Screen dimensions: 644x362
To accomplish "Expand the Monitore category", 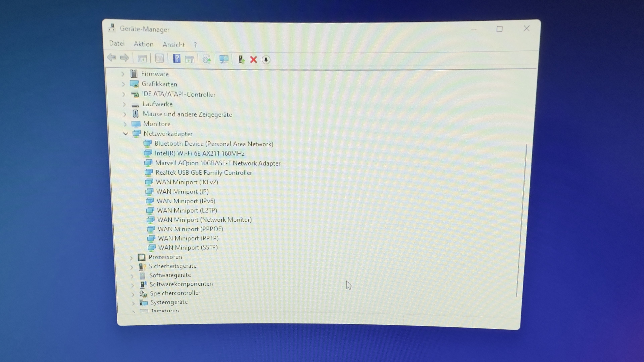I will [x=125, y=124].
